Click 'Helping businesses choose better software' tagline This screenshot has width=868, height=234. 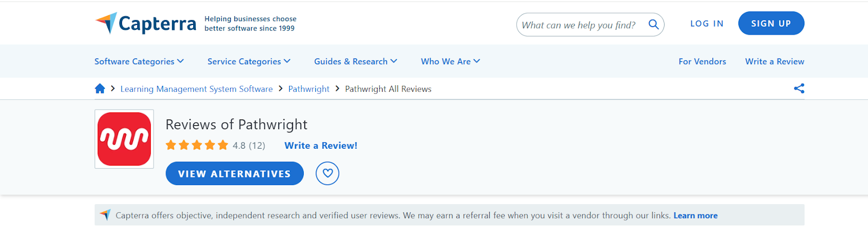point(251,23)
